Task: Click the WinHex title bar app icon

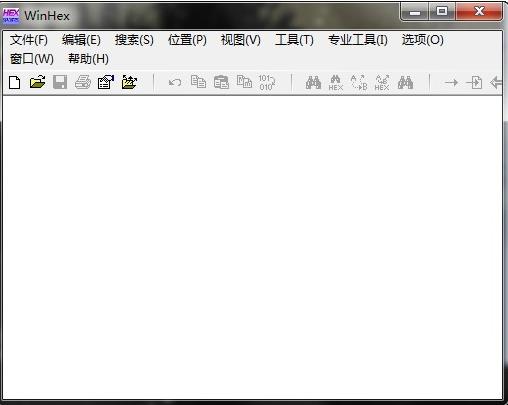Action: point(11,15)
